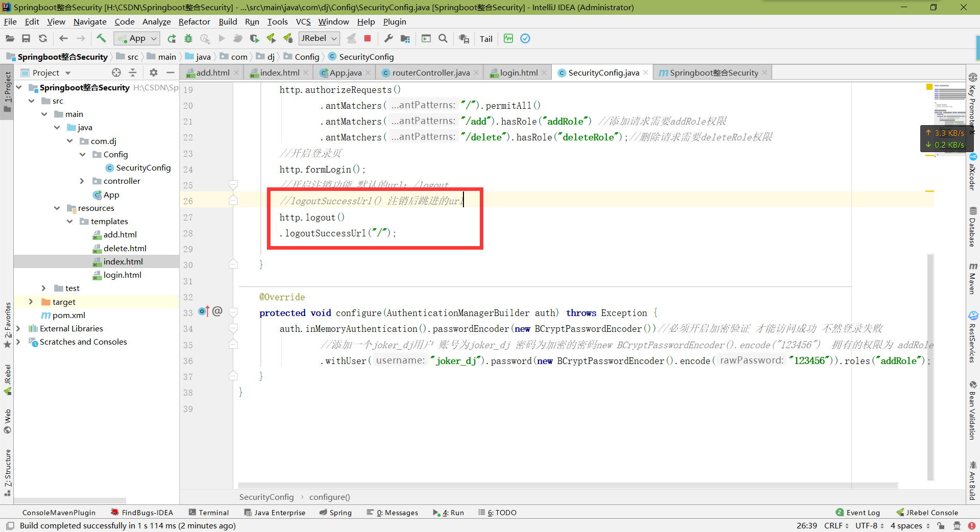The width and height of the screenshot is (980, 532).
Task: Open the Spring tool window
Action: coord(335,512)
